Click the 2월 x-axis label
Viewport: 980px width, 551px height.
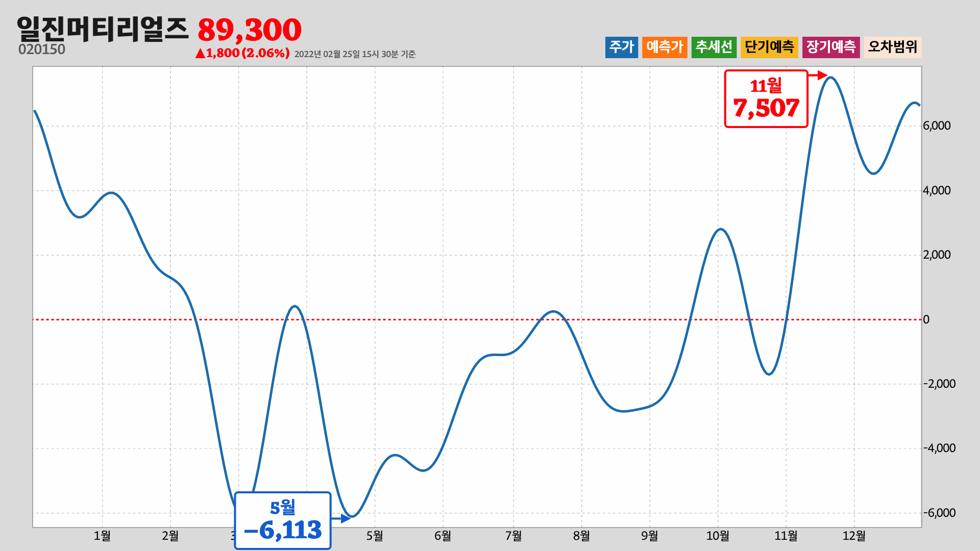coord(170,536)
